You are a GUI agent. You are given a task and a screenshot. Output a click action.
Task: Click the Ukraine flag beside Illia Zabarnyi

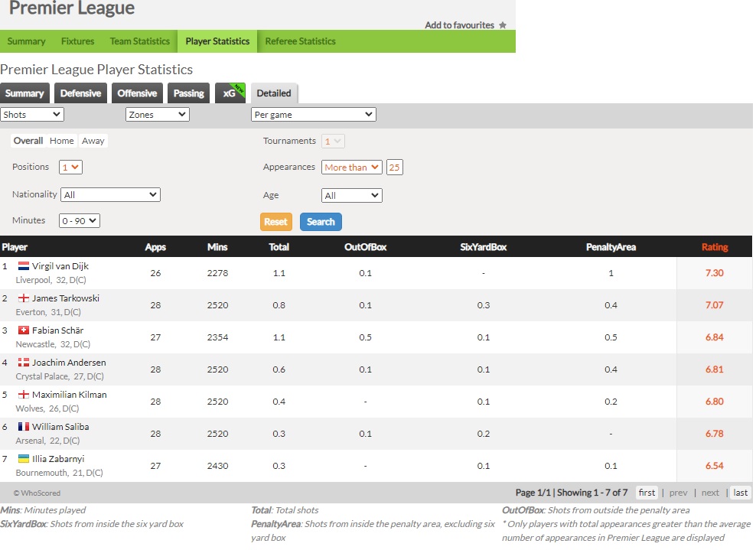tap(24, 458)
